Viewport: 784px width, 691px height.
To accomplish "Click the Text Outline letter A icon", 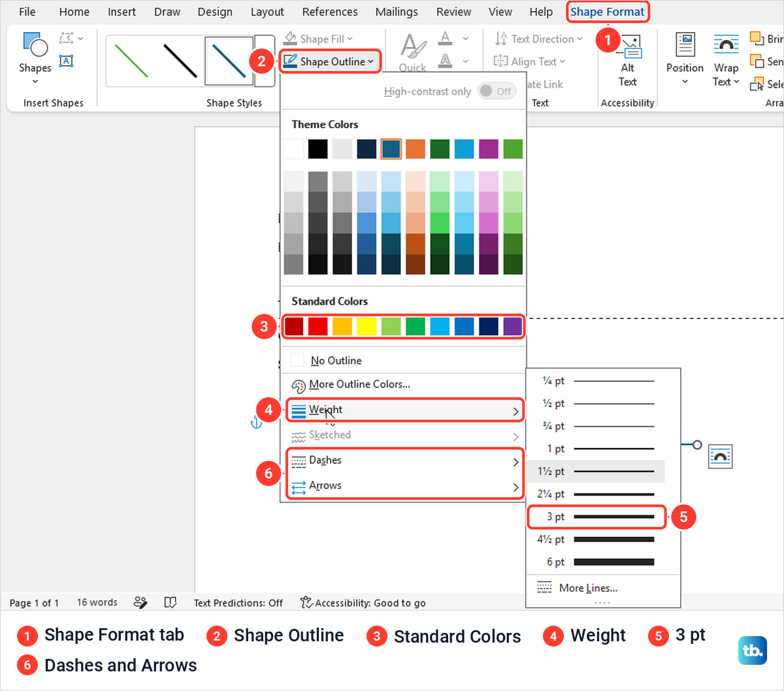I will tap(446, 61).
